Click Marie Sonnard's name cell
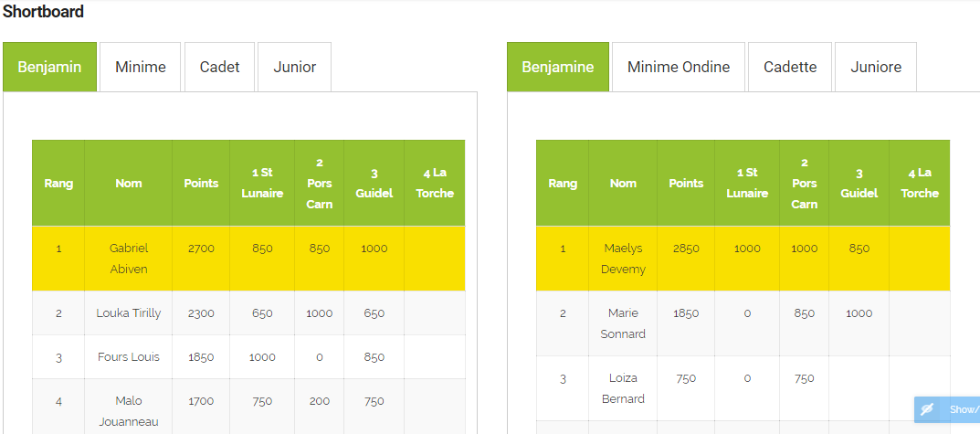The width and height of the screenshot is (980, 434). tap(623, 323)
